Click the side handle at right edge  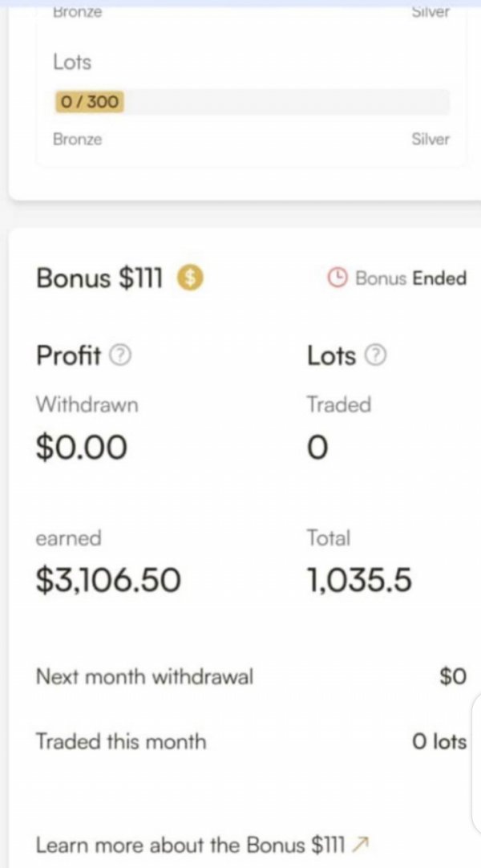[476, 762]
